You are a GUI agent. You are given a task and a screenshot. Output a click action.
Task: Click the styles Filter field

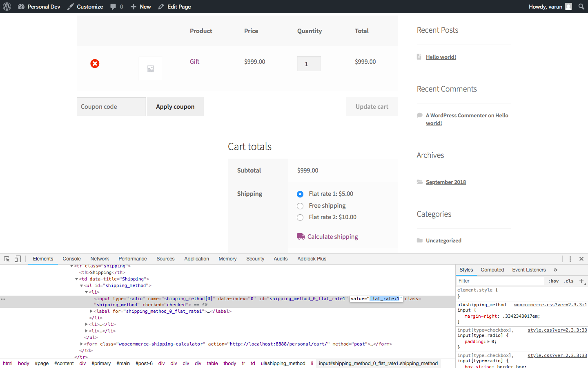500,281
